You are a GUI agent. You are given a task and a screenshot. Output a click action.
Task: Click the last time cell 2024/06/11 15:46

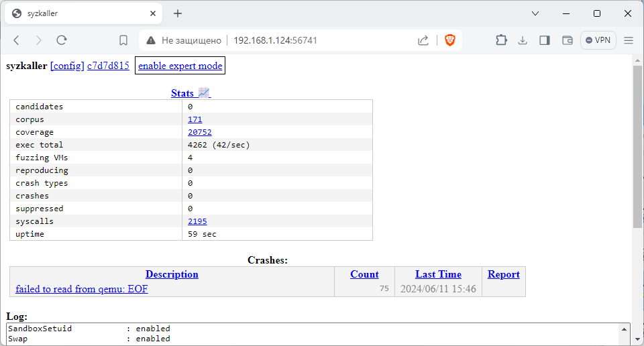[438, 289]
